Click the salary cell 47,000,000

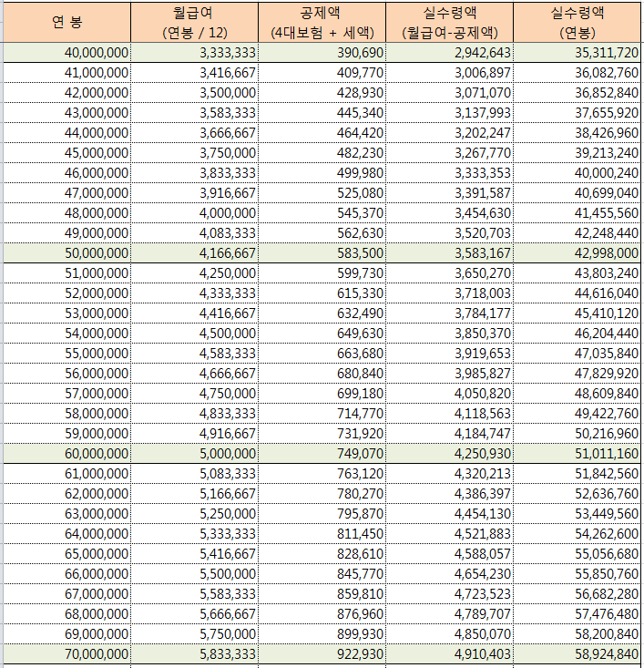[66, 193]
